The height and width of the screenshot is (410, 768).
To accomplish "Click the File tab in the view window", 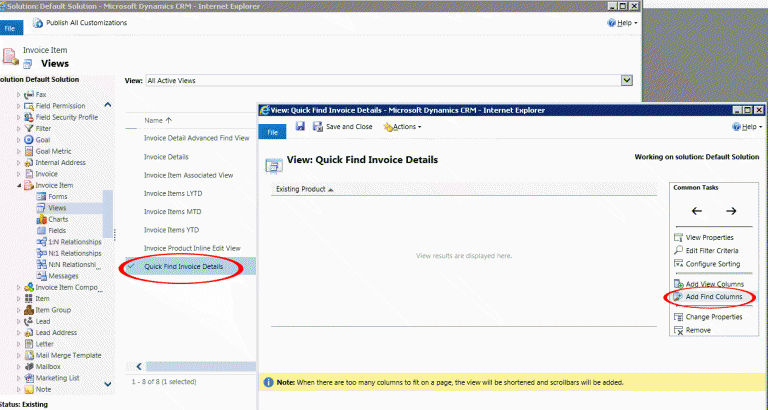I will 272,132.
